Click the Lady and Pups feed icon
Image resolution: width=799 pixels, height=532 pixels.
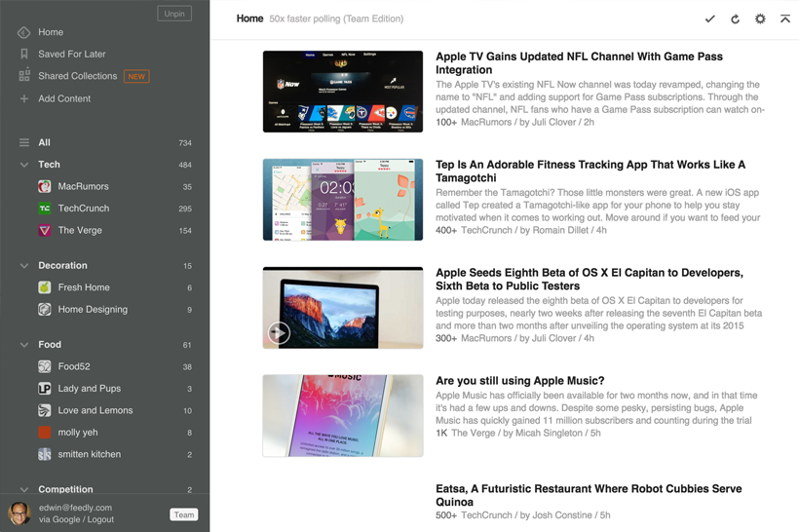(x=44, y=389)
